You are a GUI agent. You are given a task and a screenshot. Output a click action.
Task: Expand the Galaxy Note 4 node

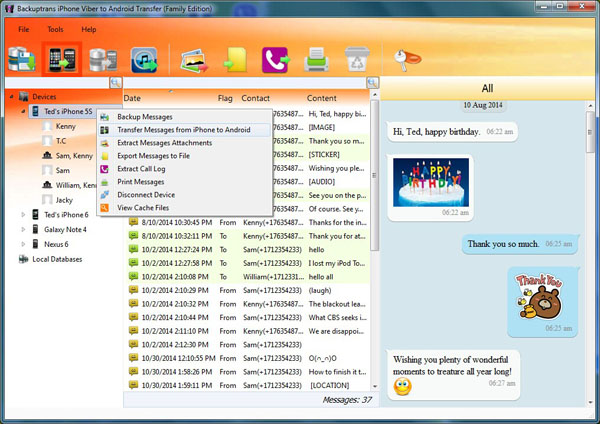point(23,229)
